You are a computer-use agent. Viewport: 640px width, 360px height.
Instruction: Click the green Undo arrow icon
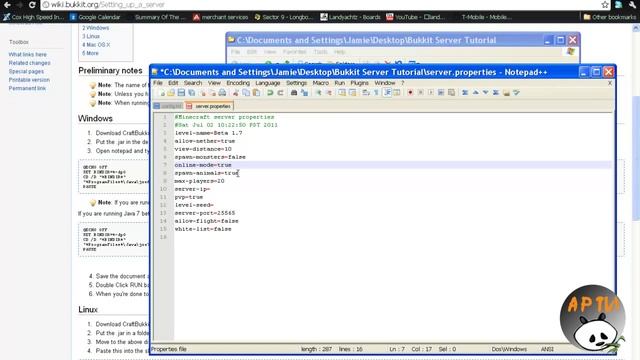click(x=270, y=93)
